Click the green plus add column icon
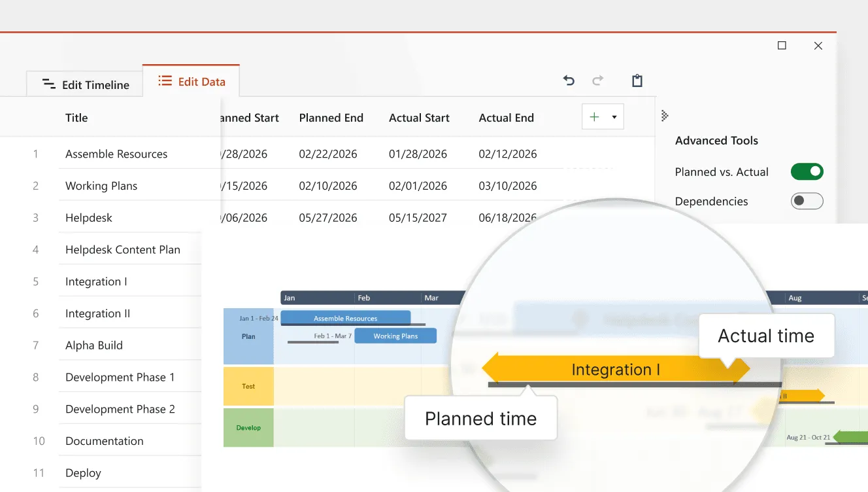Screen dimensions: 868x492 point(594,117)
